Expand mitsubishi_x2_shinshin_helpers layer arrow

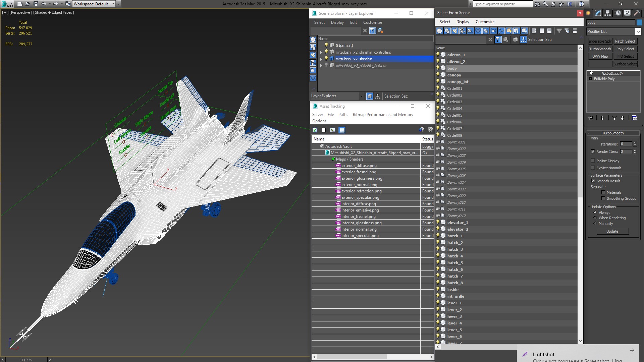point(321,66)
